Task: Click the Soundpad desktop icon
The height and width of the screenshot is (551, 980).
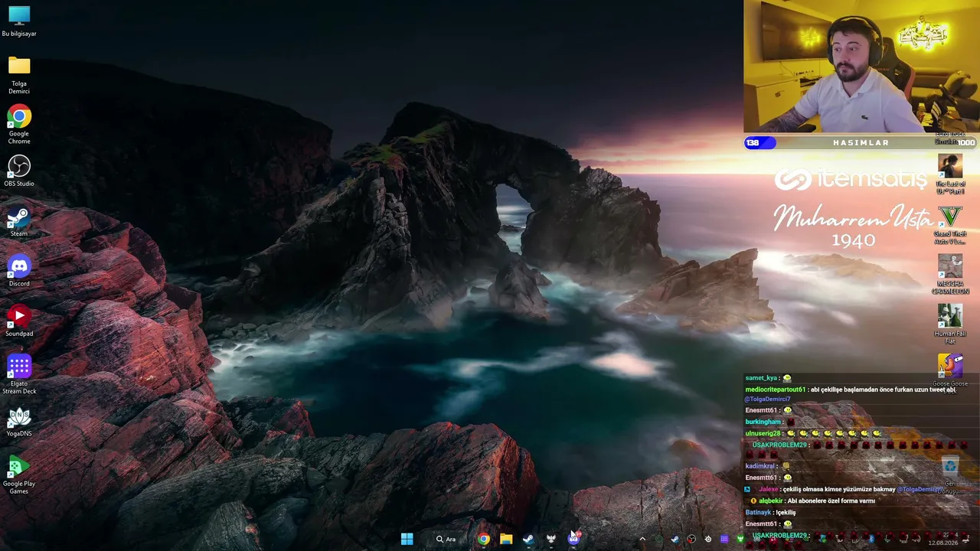Action: coord(19,321)
